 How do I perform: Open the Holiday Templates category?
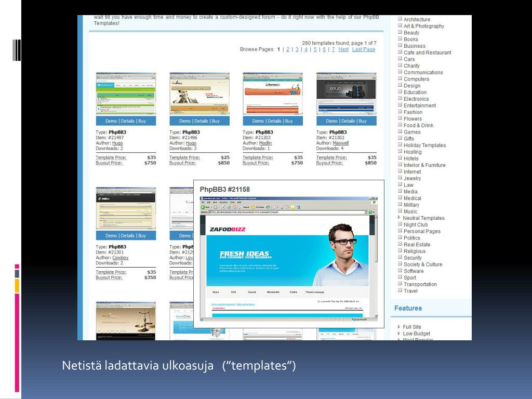(x=425, y=145)
